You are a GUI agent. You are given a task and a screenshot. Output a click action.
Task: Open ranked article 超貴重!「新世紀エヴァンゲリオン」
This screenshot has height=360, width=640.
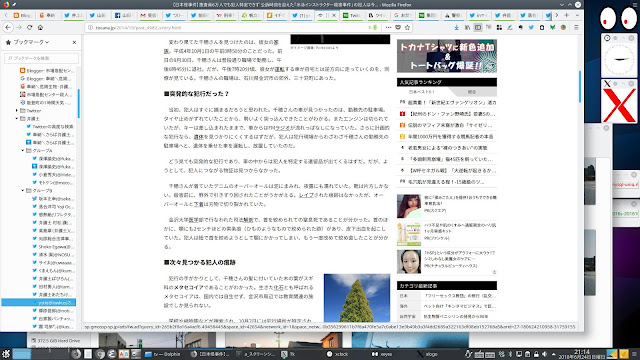(x=452, y=102)
